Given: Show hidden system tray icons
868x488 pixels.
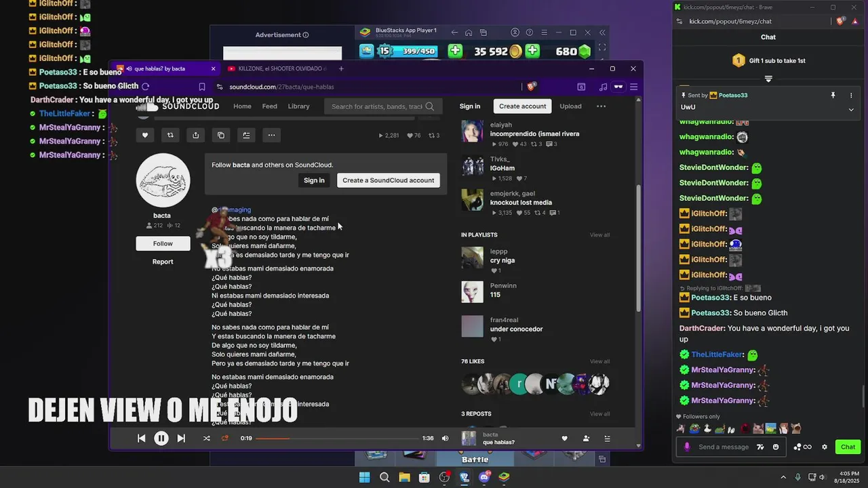Looking at the screenshot, I should 783,477.
